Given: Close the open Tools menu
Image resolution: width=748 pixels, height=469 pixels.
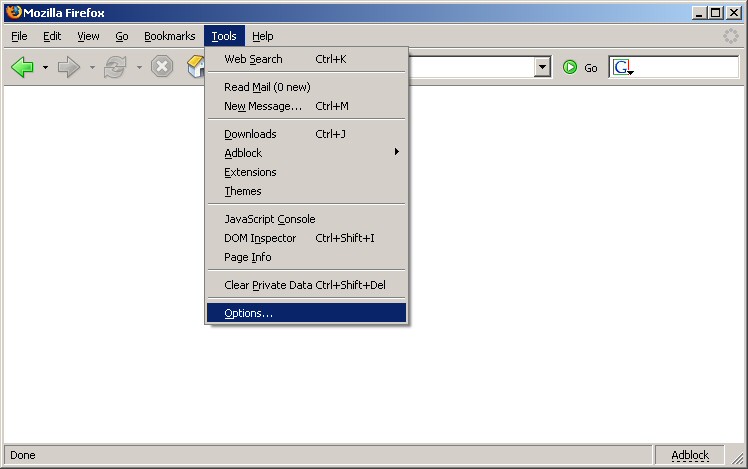Looking at the screenshot, I should (224, 36).
